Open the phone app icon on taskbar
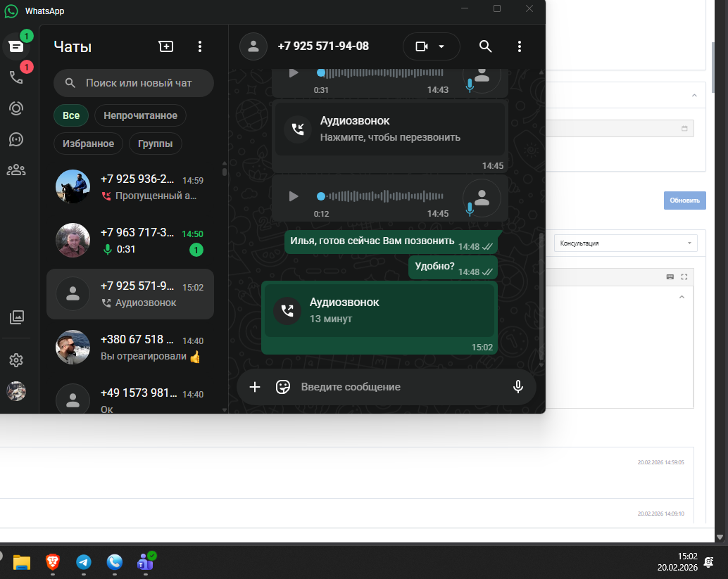Viewport: 728px width, 579px height. pos(115,562)
